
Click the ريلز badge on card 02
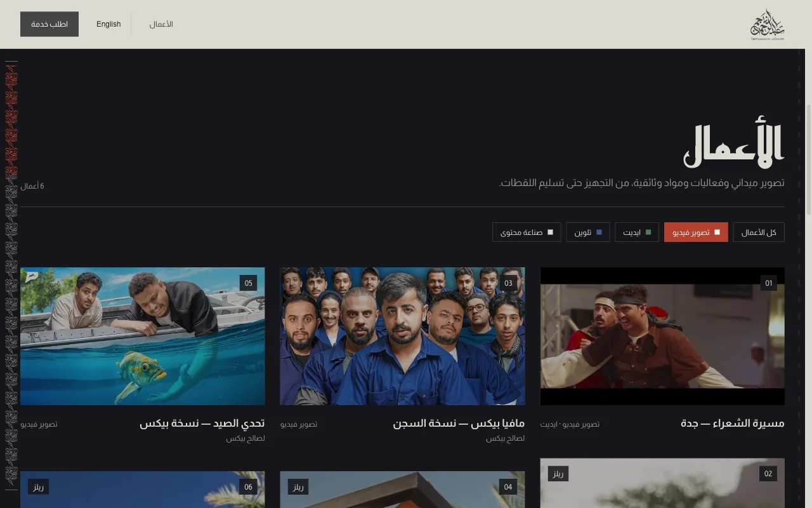coord(558,474)
